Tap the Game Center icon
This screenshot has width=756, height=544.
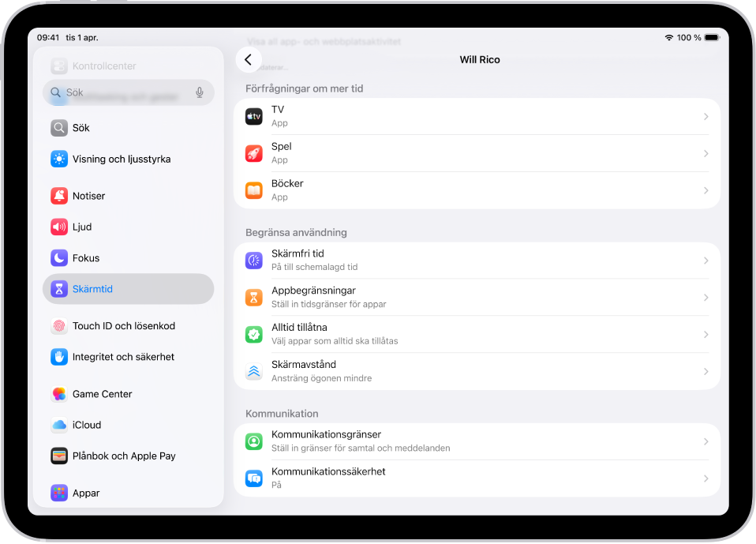(59, 394)
